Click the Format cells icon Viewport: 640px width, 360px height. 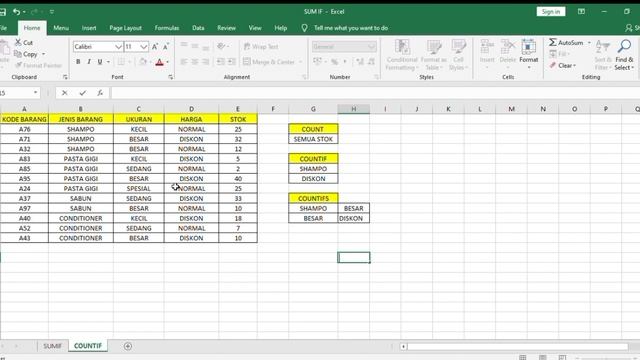(x=529, y=47)
